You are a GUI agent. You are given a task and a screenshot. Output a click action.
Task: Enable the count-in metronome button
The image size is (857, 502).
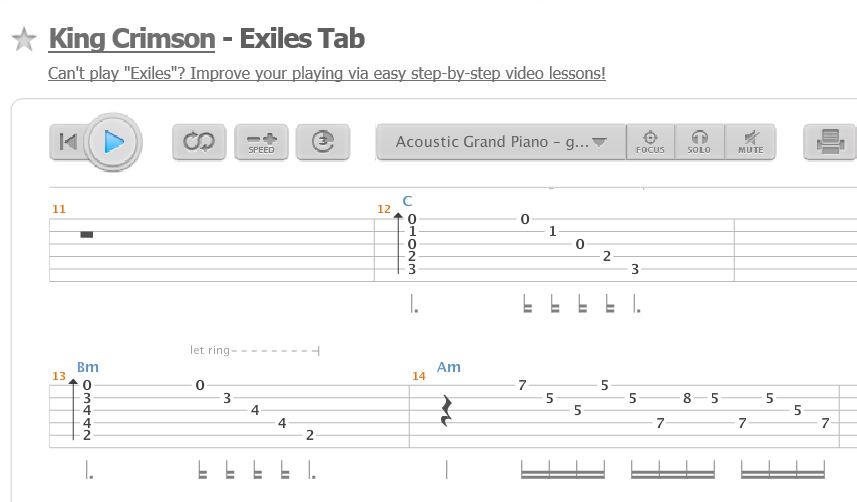tap(323, 142)
